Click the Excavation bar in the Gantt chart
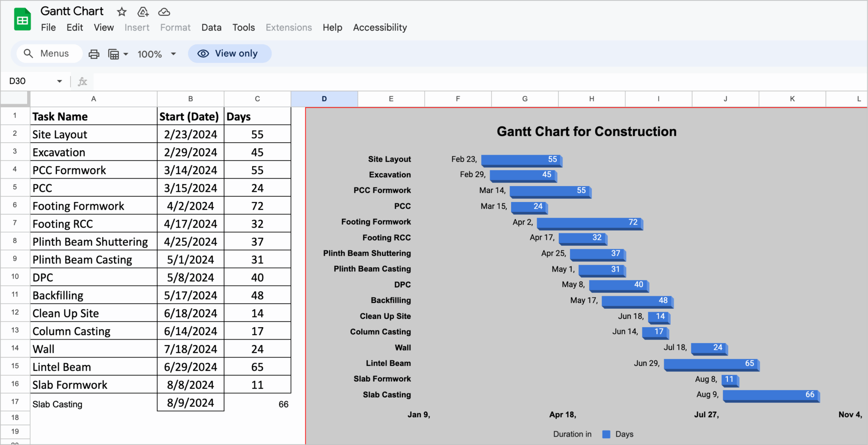The height and width of the screenshot is (445, 868). tap(522, 175)
